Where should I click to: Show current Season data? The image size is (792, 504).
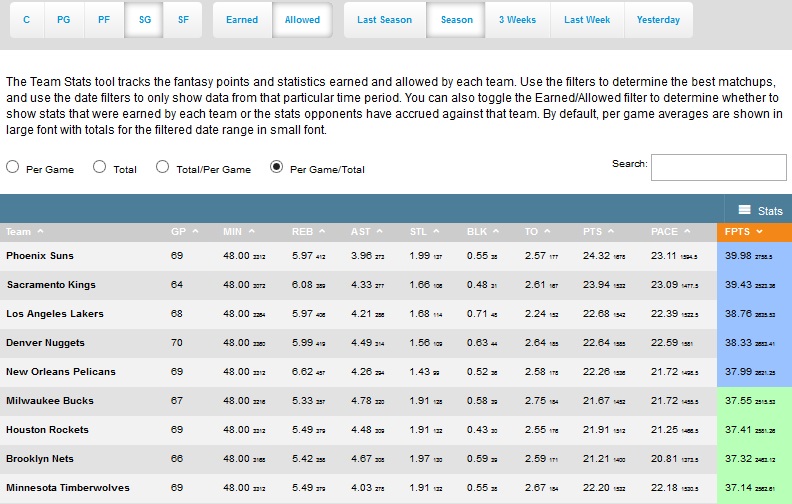pyautogui.click(x=457, y=20)
